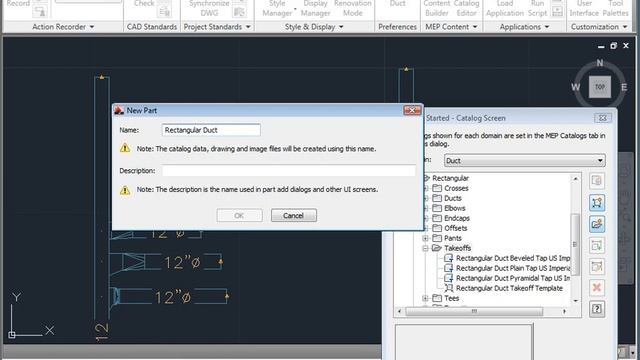Close the Catalog Screen window

[602, 118]
